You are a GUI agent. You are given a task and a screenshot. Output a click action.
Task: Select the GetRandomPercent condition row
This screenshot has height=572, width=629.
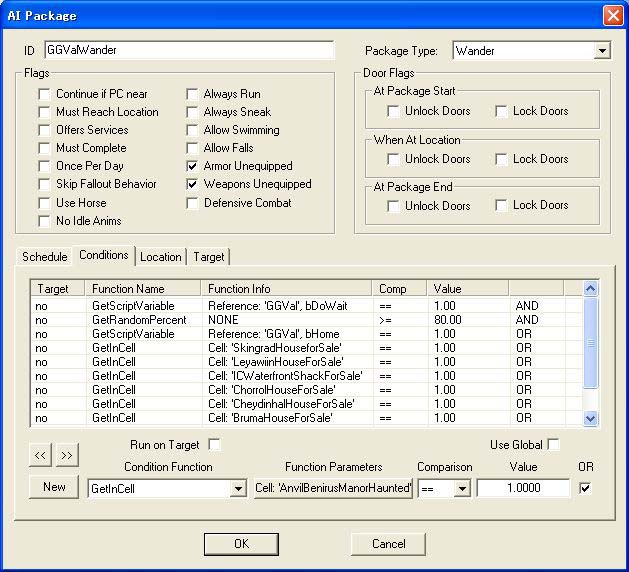click(x=307, y=320)
